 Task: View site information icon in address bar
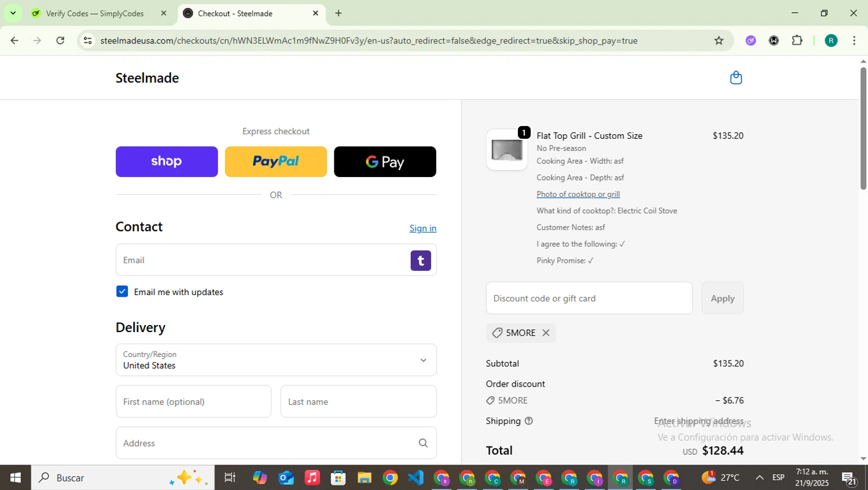[x=87, y=40]
